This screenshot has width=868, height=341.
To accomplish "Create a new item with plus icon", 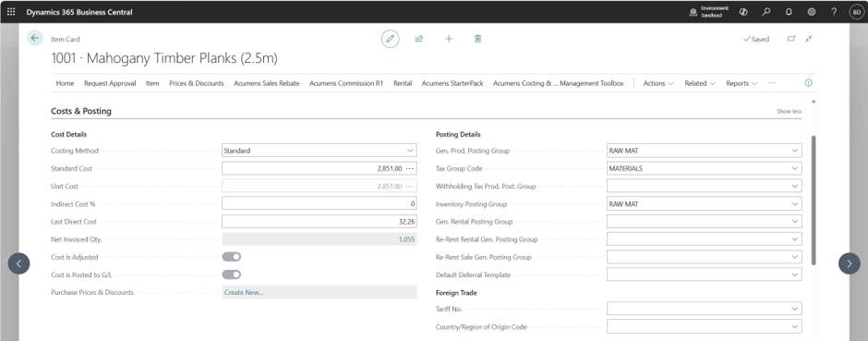I will coord(449,39).
